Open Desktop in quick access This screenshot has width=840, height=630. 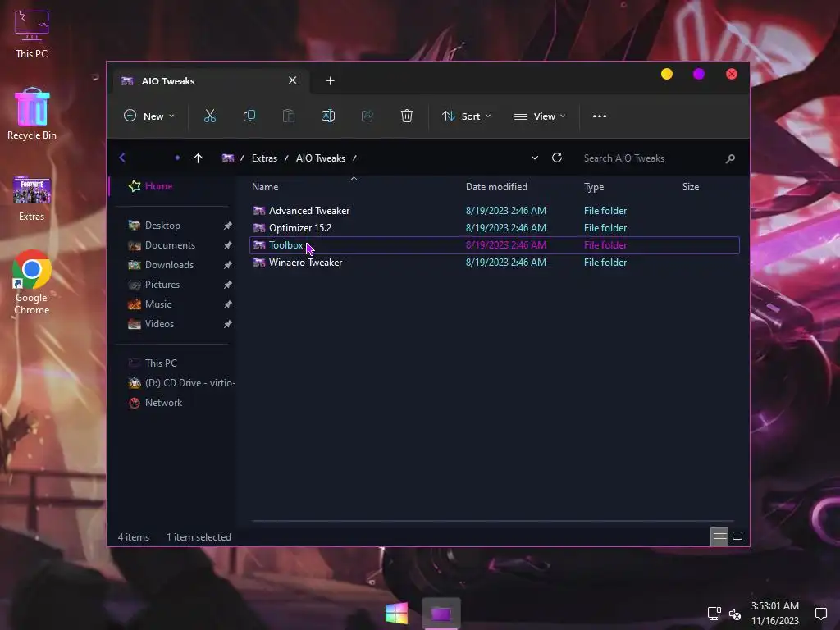[162, 226]
